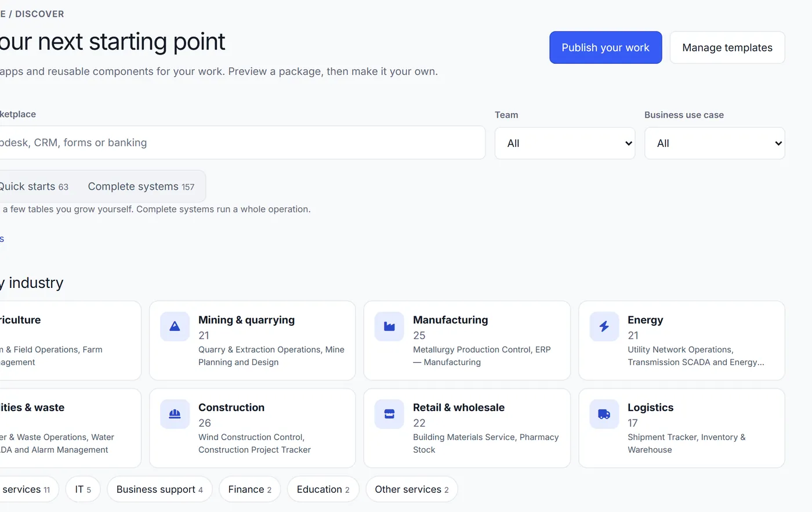812x512 pixels.
Task: Filter by Other services chip
Action: (412, 489)
